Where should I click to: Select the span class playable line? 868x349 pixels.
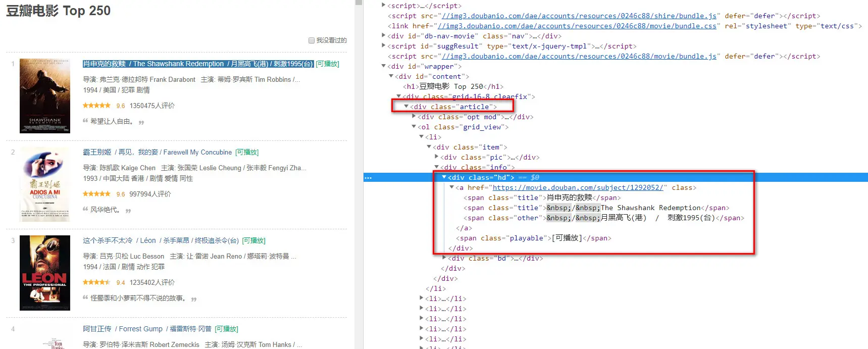pos(533,238)
